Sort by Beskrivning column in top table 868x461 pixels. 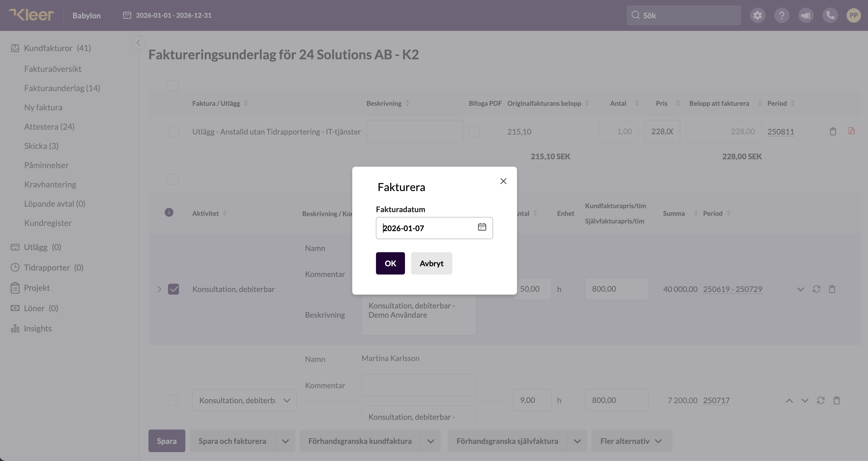click(407, 103)
